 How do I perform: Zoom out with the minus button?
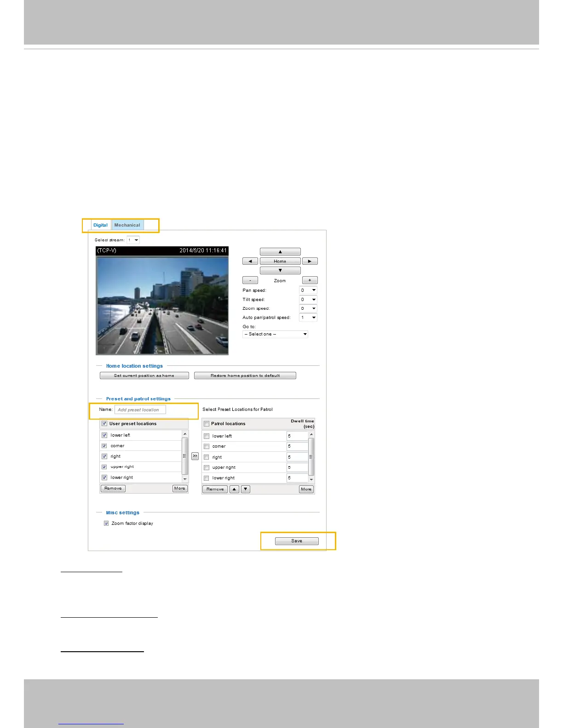[250, 280]
